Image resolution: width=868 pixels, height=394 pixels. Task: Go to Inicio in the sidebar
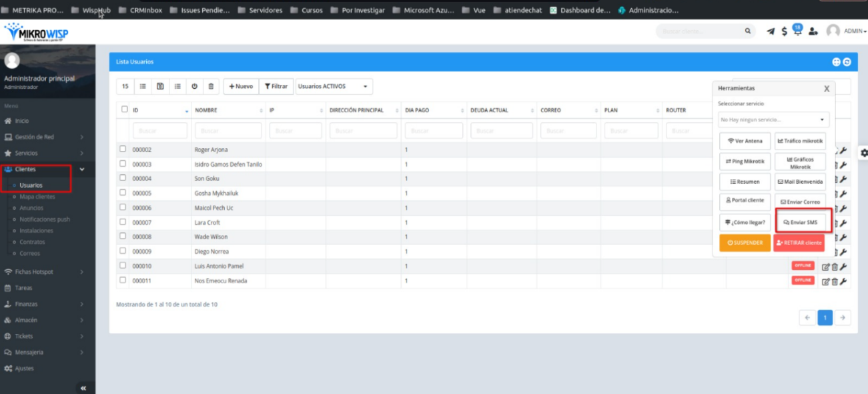point(22,121)
